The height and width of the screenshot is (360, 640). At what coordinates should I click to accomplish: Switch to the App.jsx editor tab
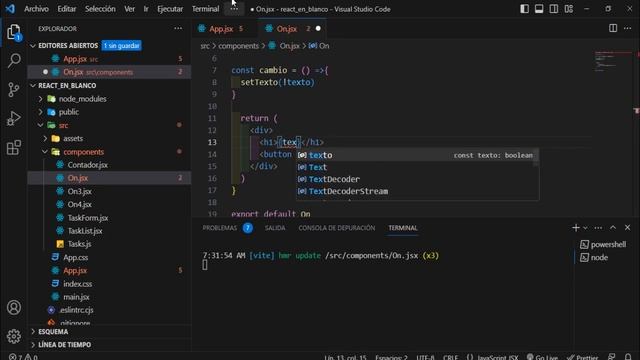[224, 29]
